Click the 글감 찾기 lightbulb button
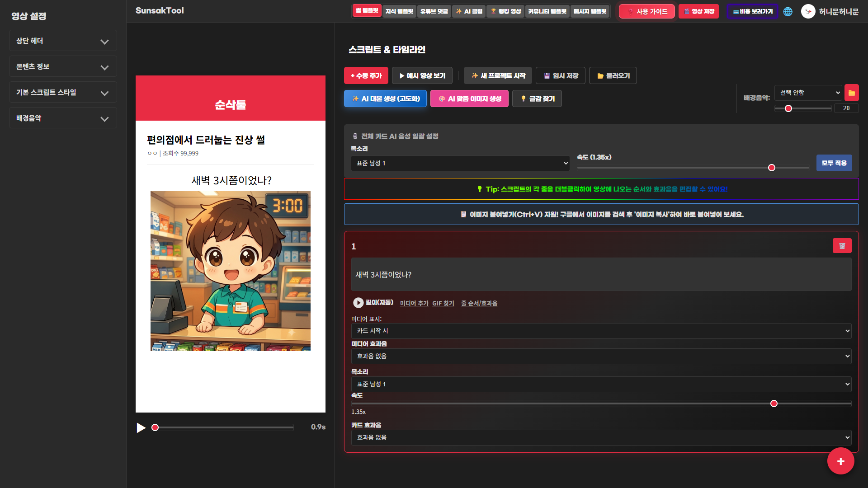868x488 pixels. click(537, 99)
